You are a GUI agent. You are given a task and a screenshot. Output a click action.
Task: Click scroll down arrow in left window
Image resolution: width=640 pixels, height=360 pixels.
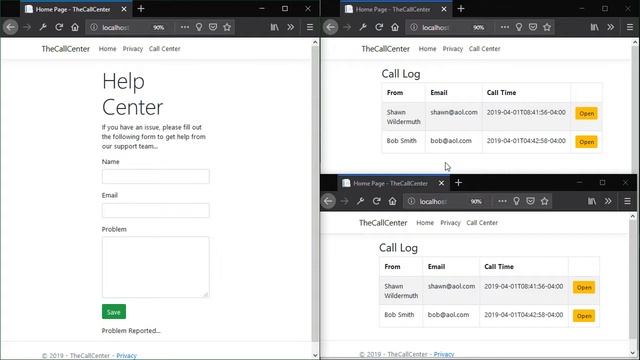pyautogui.click(x=315, y=356)
